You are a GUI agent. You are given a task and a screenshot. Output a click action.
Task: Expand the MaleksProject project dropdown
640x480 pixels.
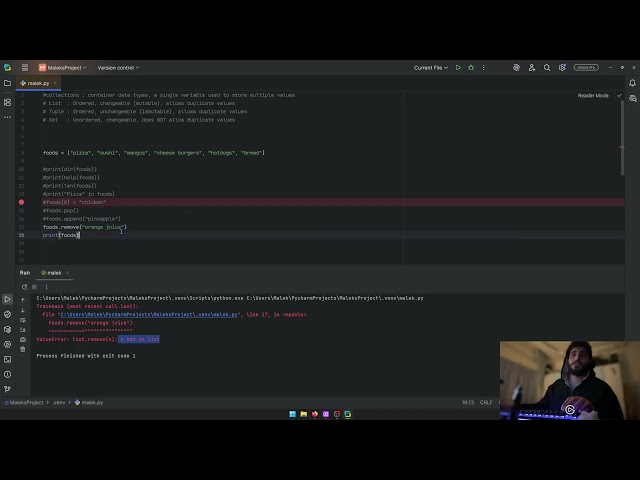point(62,68)
